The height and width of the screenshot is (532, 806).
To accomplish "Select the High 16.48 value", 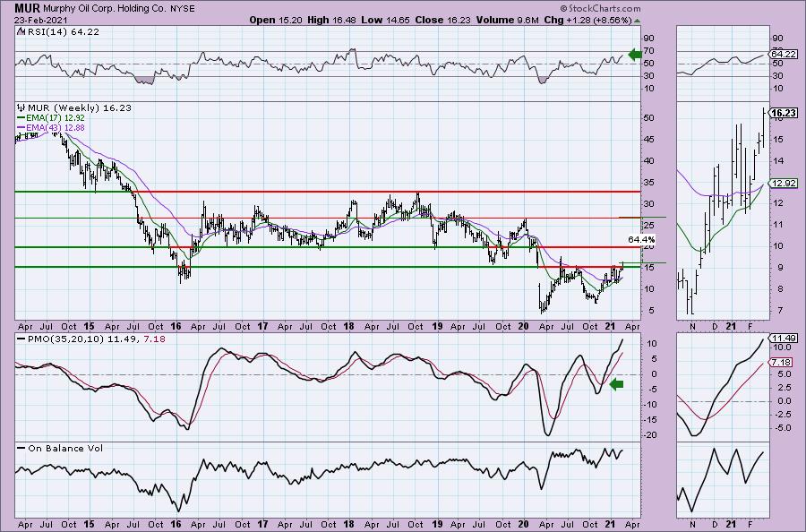I will tap(331, 20).
